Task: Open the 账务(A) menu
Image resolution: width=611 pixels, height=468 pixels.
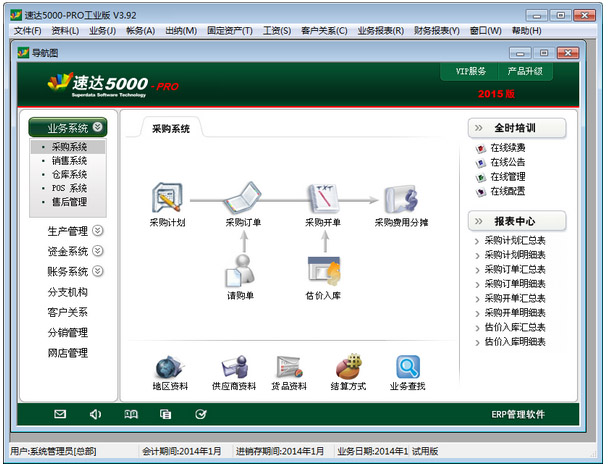Action: coord(140,30)
